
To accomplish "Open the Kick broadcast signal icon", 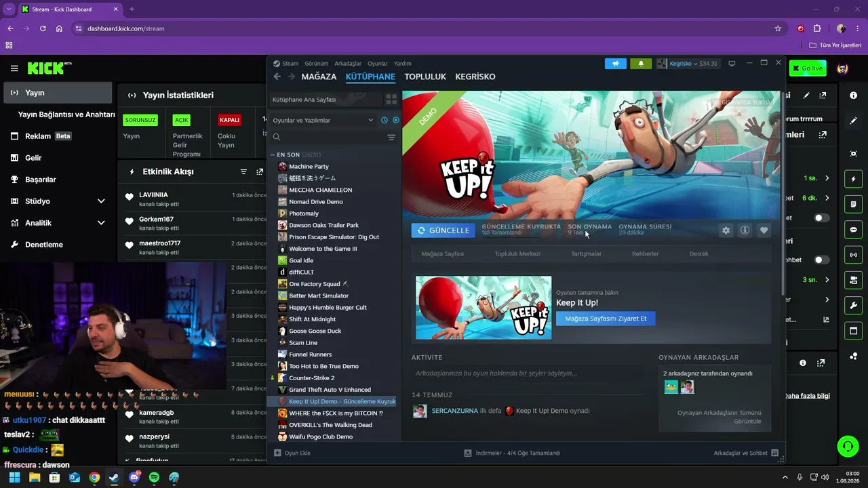I will [853, 255].
